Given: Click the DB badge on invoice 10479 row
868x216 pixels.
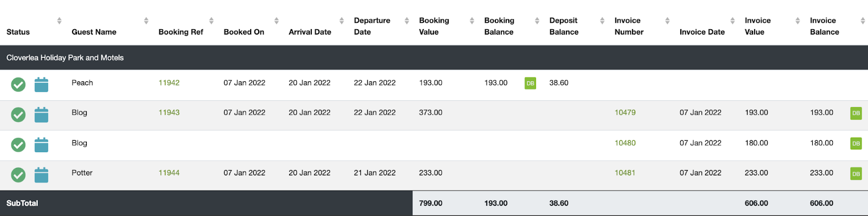Looking at the screenshot, I should tap(856, 113).
